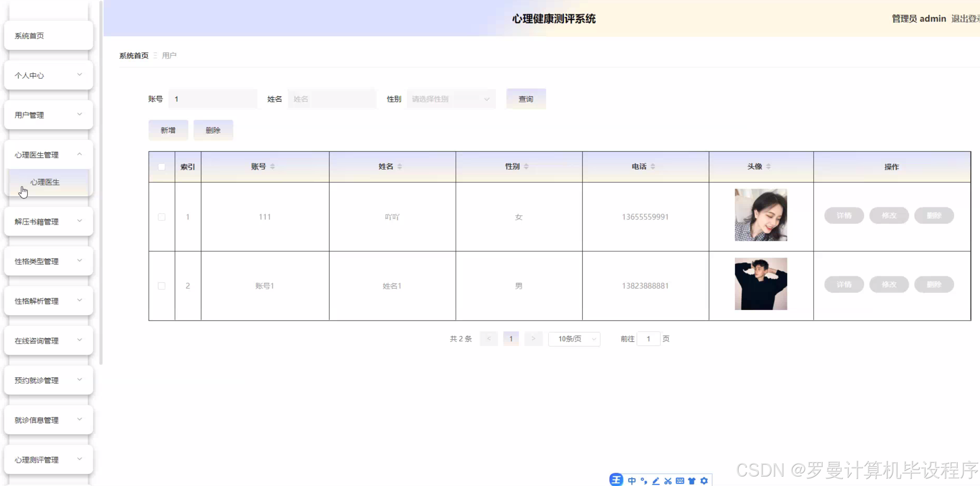Open the 心理医生 submenu item
The height and width of the screenshot is (486, 980).
coord(45,182)
